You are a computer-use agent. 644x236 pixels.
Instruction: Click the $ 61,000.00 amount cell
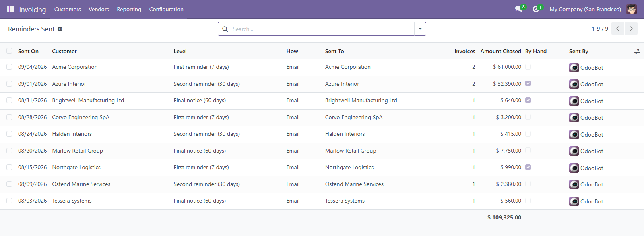coord(507,67)
